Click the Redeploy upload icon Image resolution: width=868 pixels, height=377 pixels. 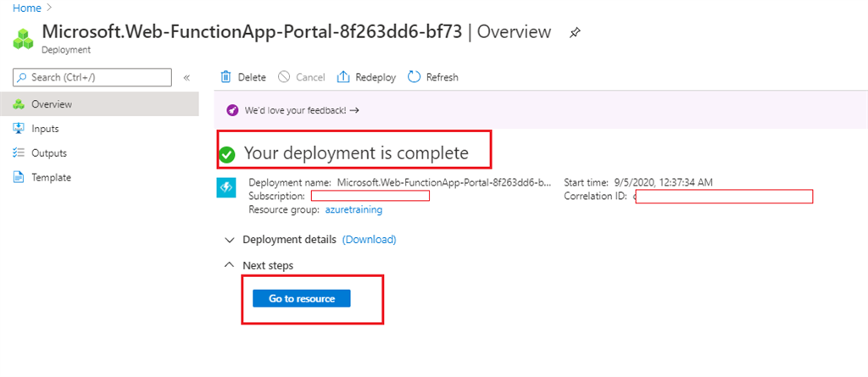coord(343,77)
